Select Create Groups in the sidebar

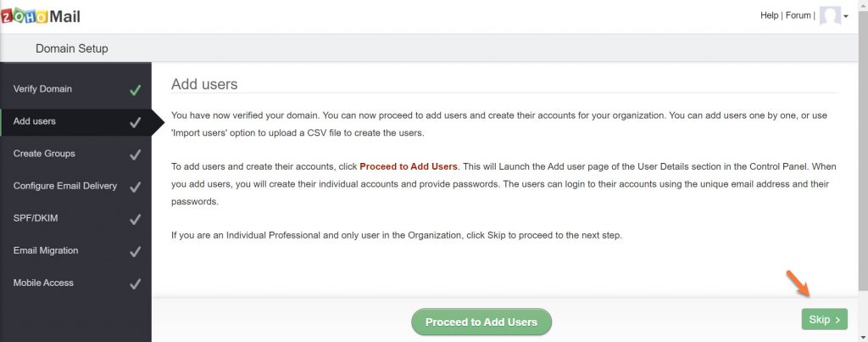[44, 154]
